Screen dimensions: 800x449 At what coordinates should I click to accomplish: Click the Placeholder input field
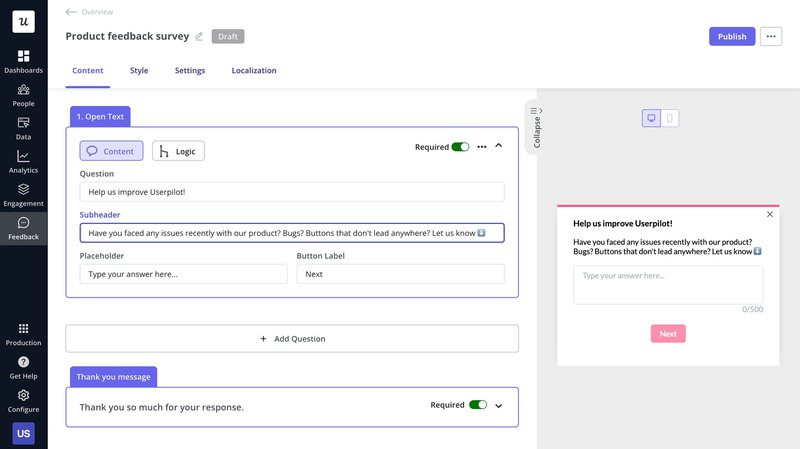coord(184,274)
